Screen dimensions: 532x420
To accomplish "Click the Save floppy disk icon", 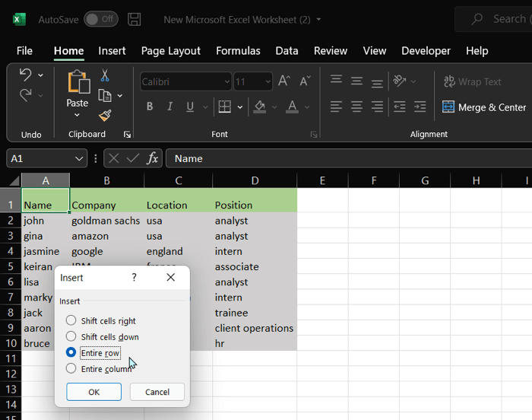I will tap(135, 19).
